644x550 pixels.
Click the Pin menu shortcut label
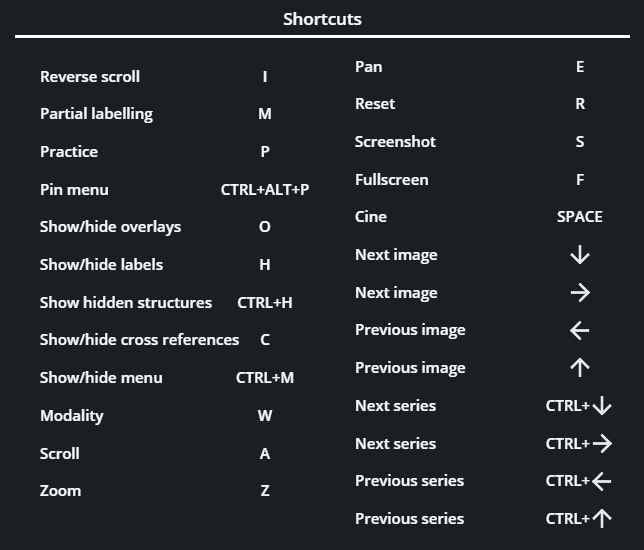click(x=74, y=190)
